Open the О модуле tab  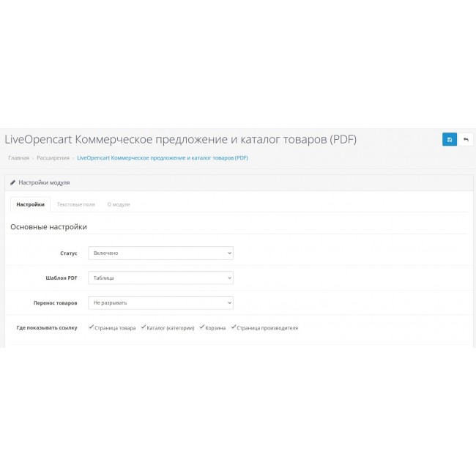[119, 204]
